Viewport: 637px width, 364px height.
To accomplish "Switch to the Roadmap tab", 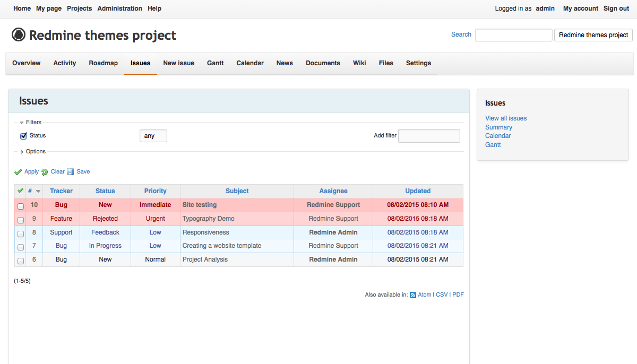I will (104, 63).
